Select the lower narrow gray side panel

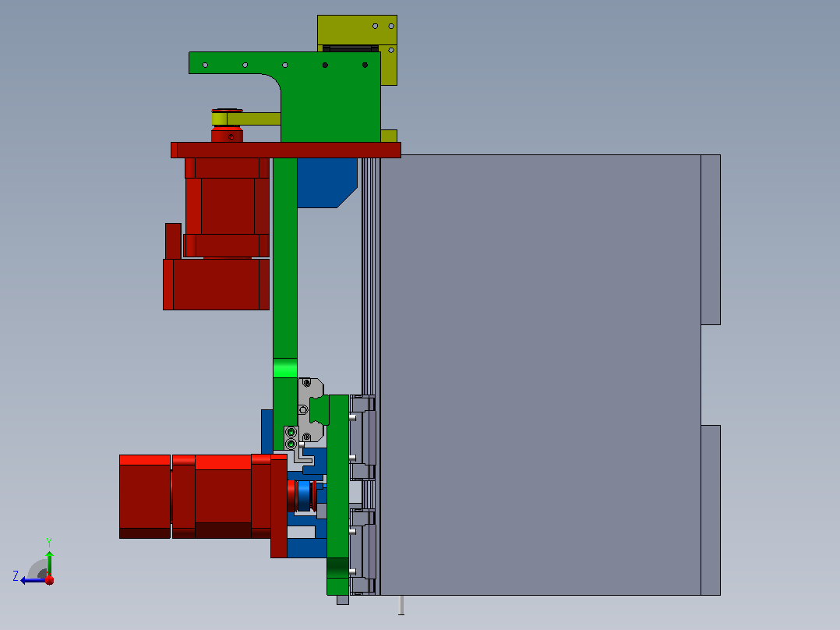click(x=711, y=511)
